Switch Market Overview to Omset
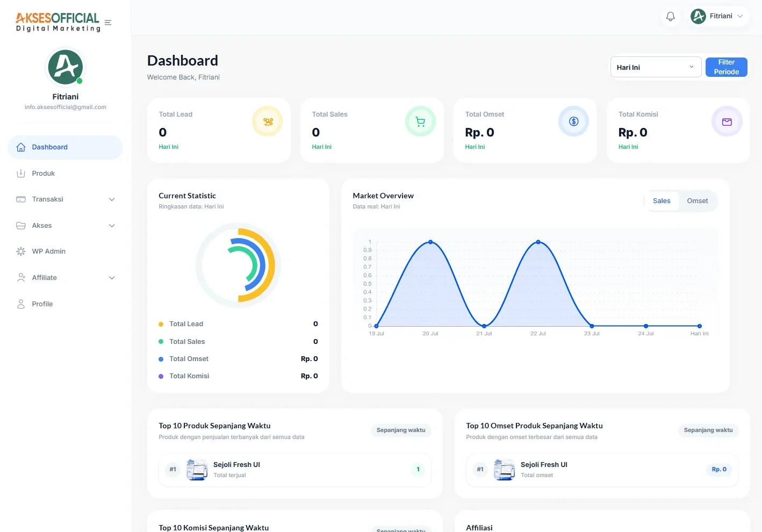This screenshot has width=762, height=532. pos(698,201)
